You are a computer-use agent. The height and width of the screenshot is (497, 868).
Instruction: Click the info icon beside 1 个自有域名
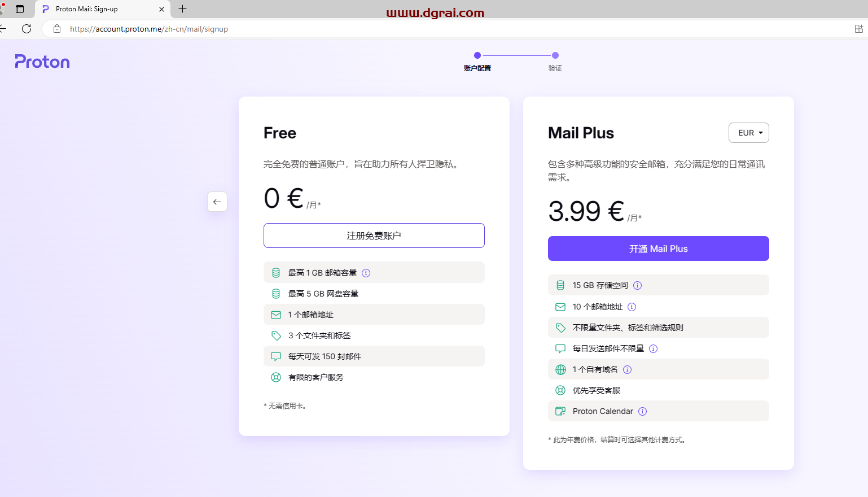pos(627,369)
